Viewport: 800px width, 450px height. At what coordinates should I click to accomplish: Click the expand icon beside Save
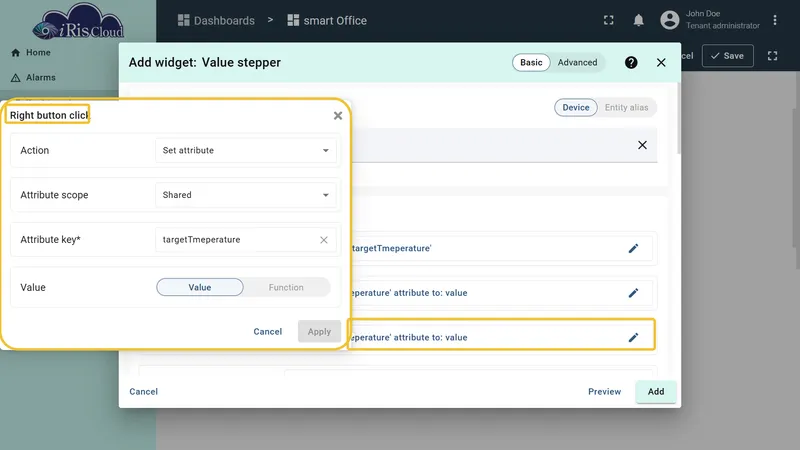point(772,56)
